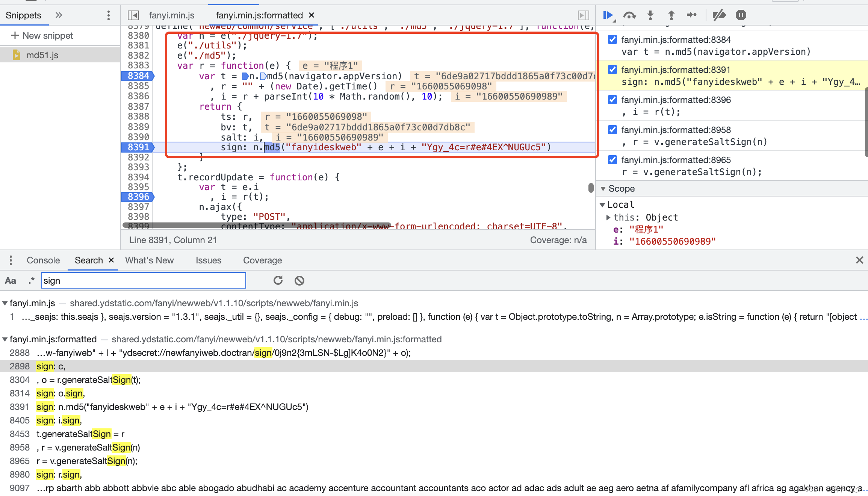The image size is (868, 496).
Task: Create a new snippet
Action: tap(42, 36)
